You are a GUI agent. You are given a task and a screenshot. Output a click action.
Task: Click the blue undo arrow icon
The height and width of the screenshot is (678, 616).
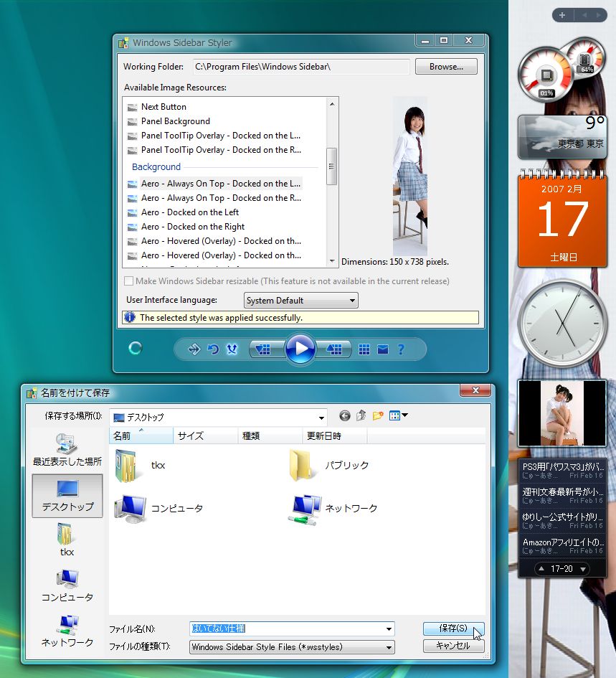pos(213,349)
